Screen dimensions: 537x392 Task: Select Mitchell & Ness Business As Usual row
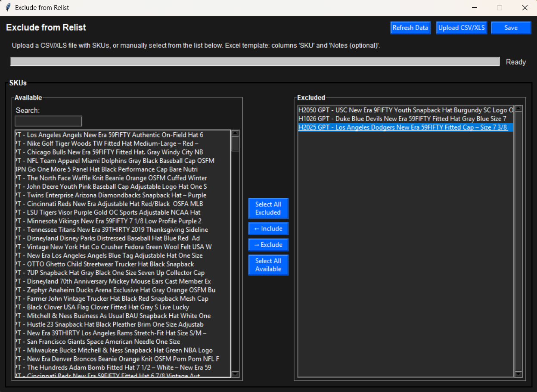pyautogui.click(x=123, y=316)
